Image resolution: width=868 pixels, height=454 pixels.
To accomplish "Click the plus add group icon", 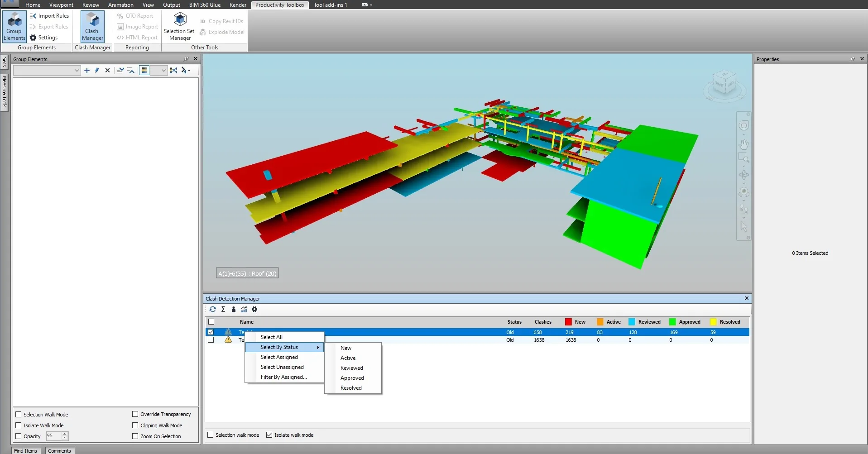I will [86, 70].
